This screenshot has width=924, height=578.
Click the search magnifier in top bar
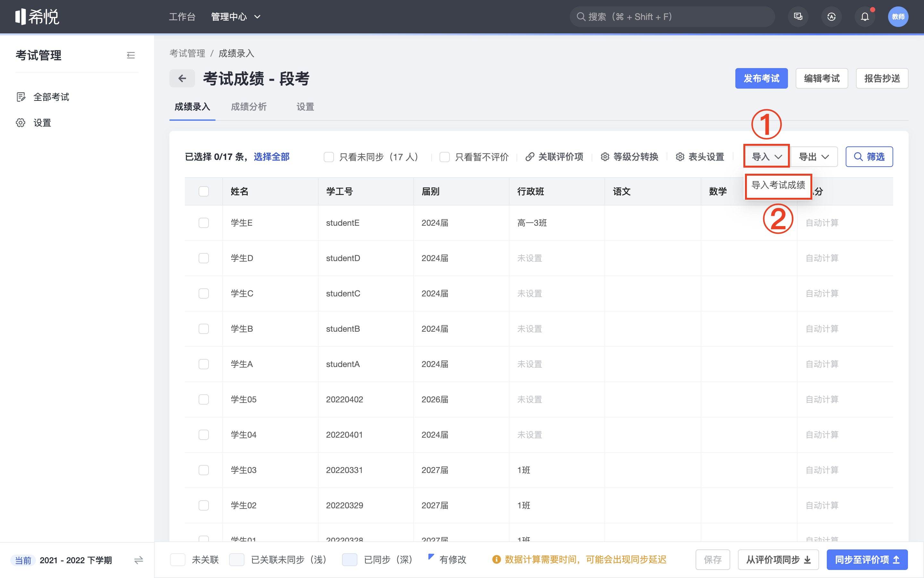(x=581, y=16)
